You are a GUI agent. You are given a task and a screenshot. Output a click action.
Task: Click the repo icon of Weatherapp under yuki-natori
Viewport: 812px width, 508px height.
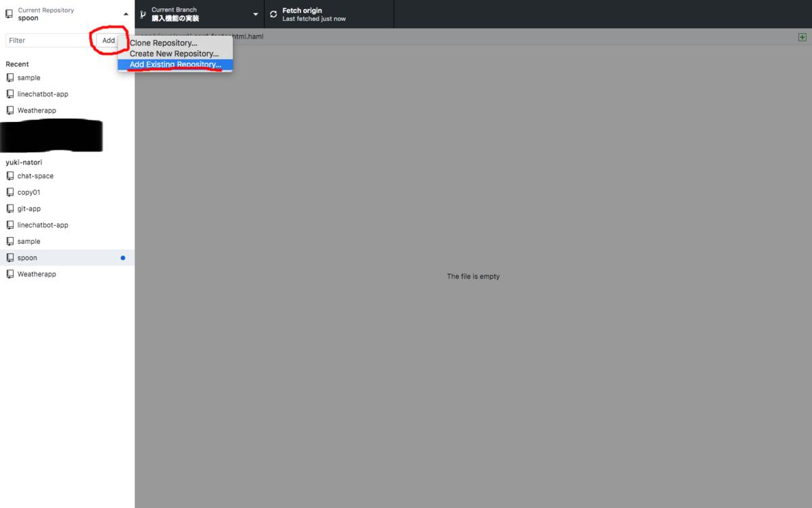pyautogui.click(x=10, y=274)
